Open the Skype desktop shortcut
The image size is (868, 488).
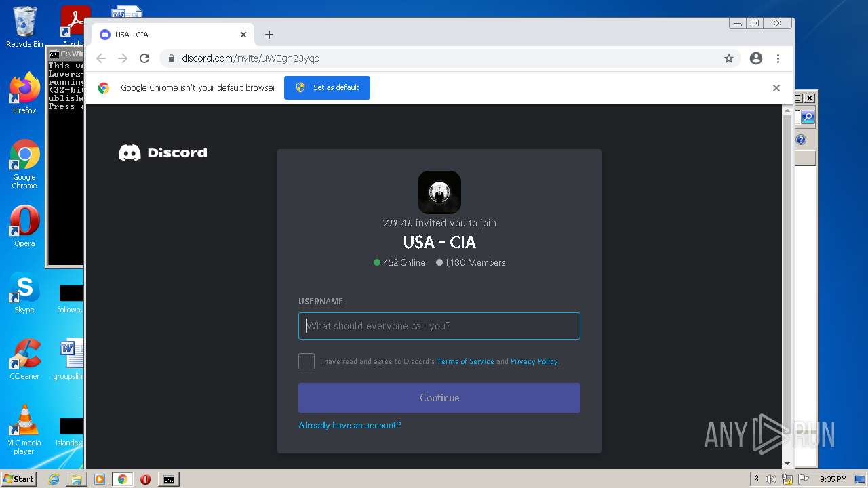(x=24, y=293)
